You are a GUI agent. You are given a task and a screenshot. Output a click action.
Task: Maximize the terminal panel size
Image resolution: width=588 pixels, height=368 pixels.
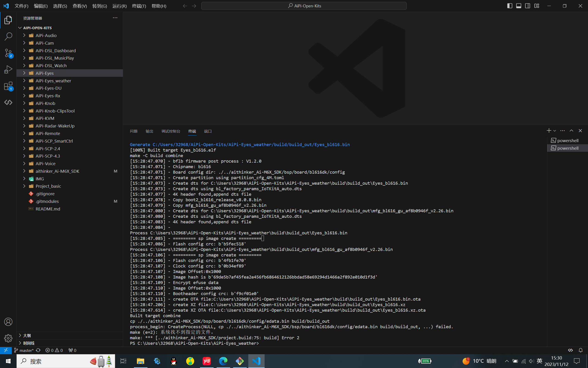[571, 131]
